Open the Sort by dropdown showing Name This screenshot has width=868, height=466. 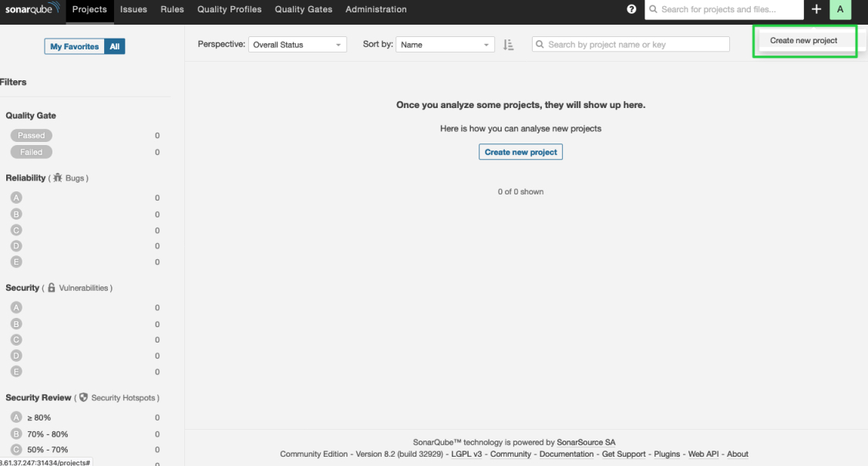pos(446,44)
